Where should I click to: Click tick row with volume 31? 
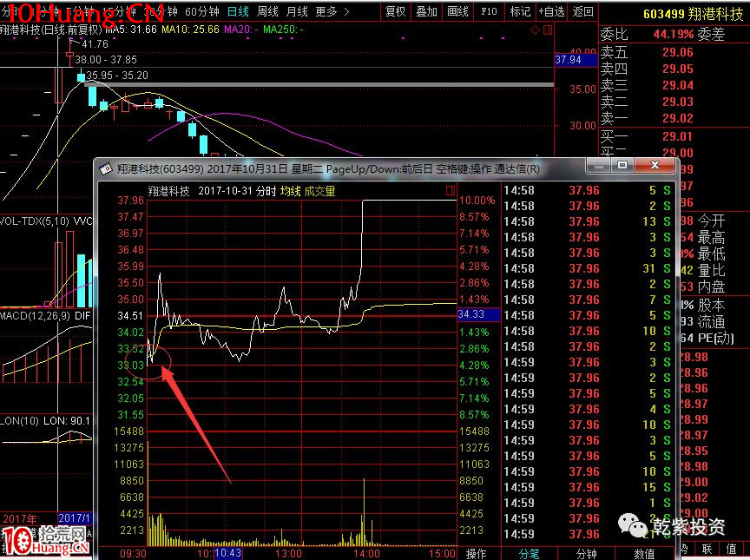(x=588, y=269)
